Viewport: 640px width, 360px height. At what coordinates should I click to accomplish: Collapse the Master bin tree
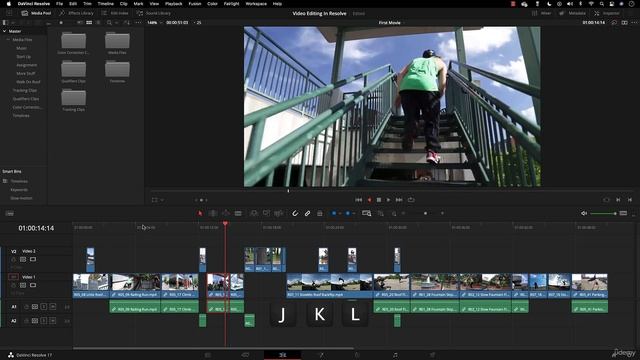(x=4, y=31)
